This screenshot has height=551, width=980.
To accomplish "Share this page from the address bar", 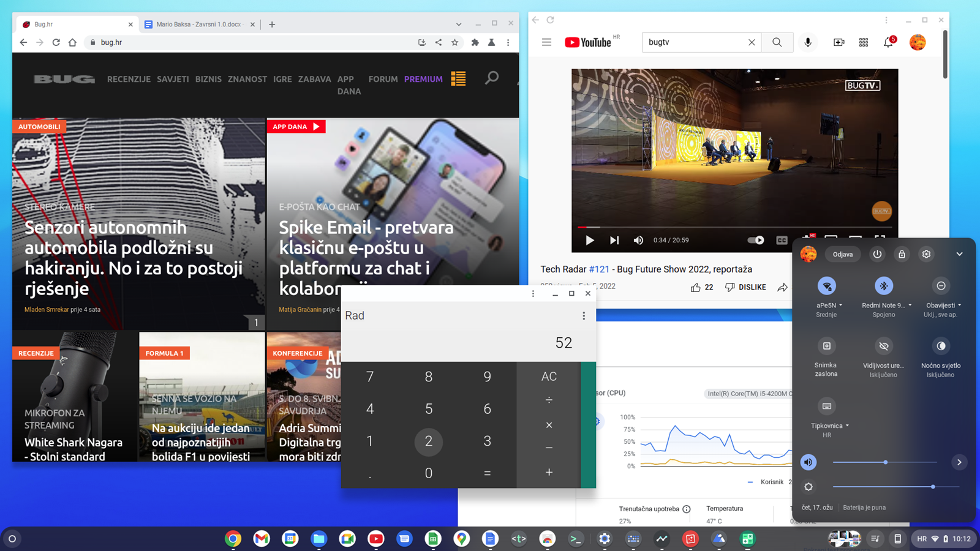I will [x=438, y=42].
